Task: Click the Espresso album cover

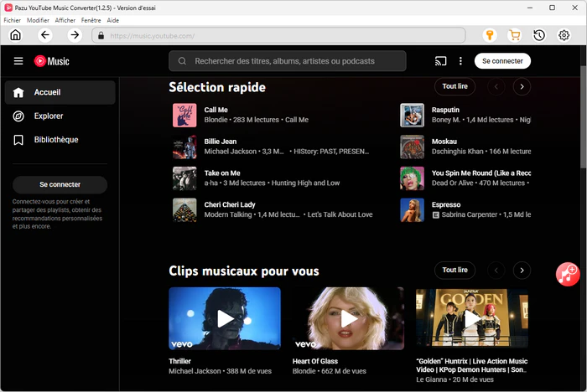Action: pos(413,210)
